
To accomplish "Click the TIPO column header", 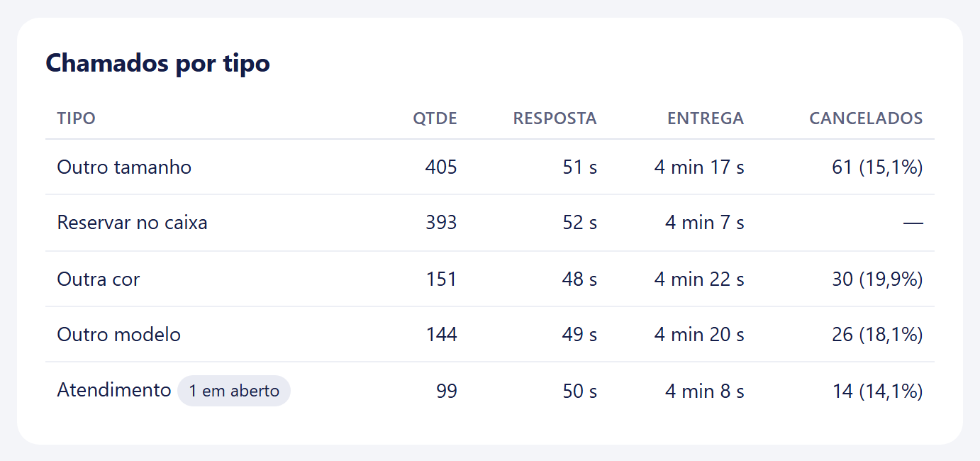I will point(76,118).
